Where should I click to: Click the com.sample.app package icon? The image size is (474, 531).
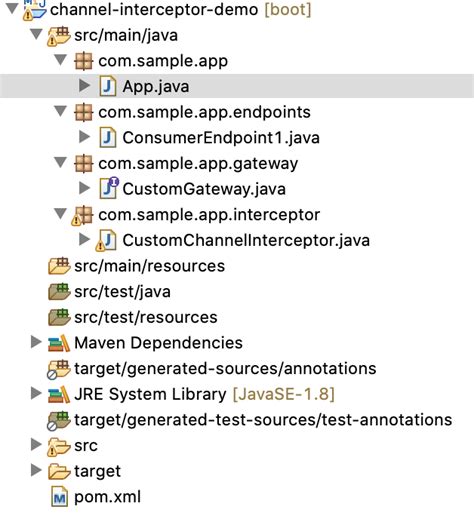click(x=83, y=61)
